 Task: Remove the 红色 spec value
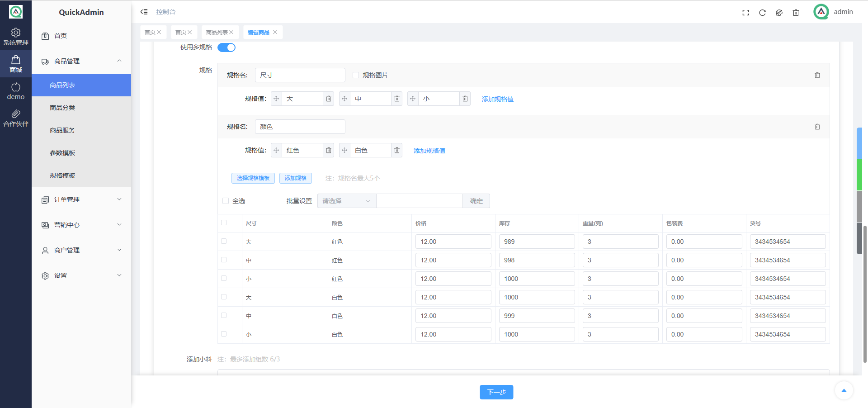pyautogui.click(x=329, y=150)
